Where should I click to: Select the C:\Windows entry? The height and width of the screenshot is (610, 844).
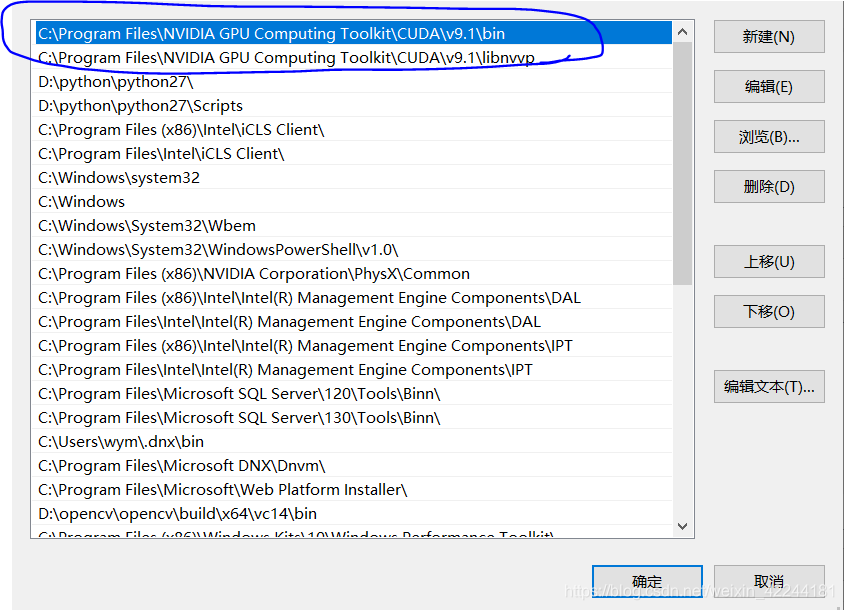click(x=354, y=201)
